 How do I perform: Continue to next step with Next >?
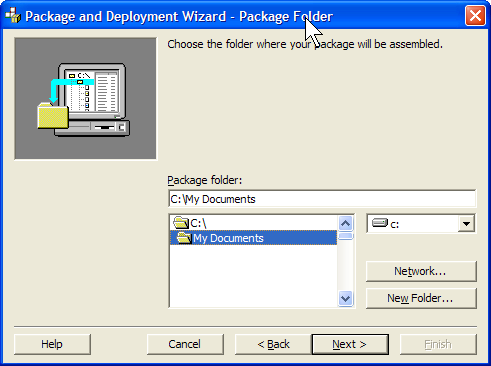pyautogui.click(x=350, y=344)
